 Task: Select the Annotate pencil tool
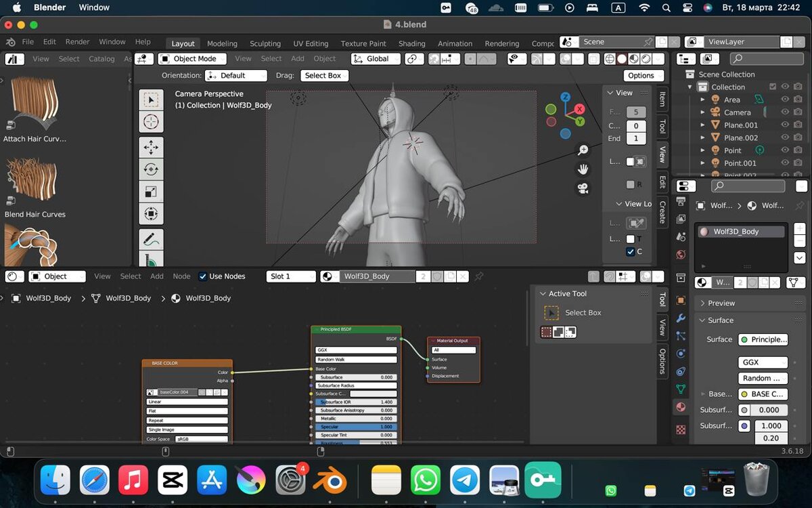pyautogui.click(x=151, y=239)
